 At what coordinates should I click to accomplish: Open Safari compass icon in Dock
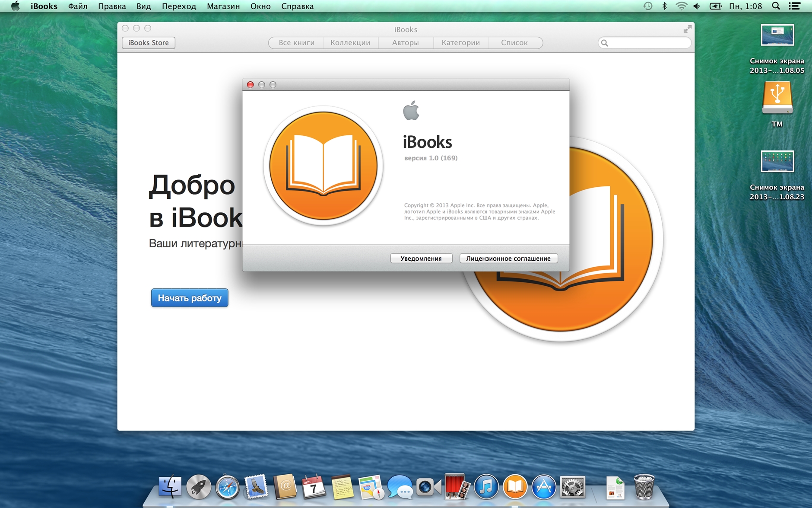tap(228, 487)
